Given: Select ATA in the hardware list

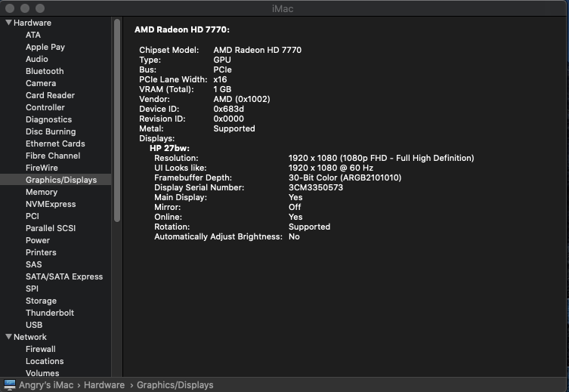Looking at the screenshot, I should (33, 35).
